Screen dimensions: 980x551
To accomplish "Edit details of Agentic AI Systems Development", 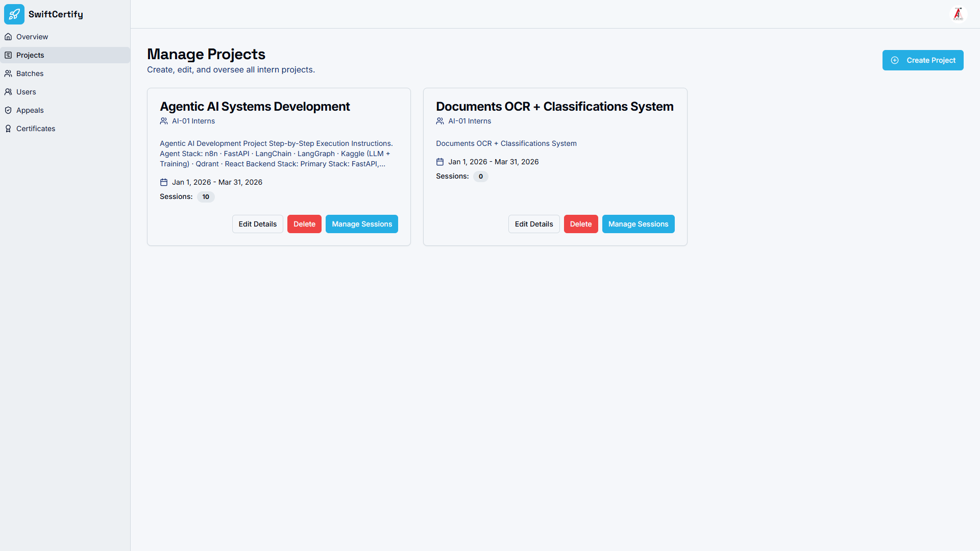I will (x=257, y=224).
